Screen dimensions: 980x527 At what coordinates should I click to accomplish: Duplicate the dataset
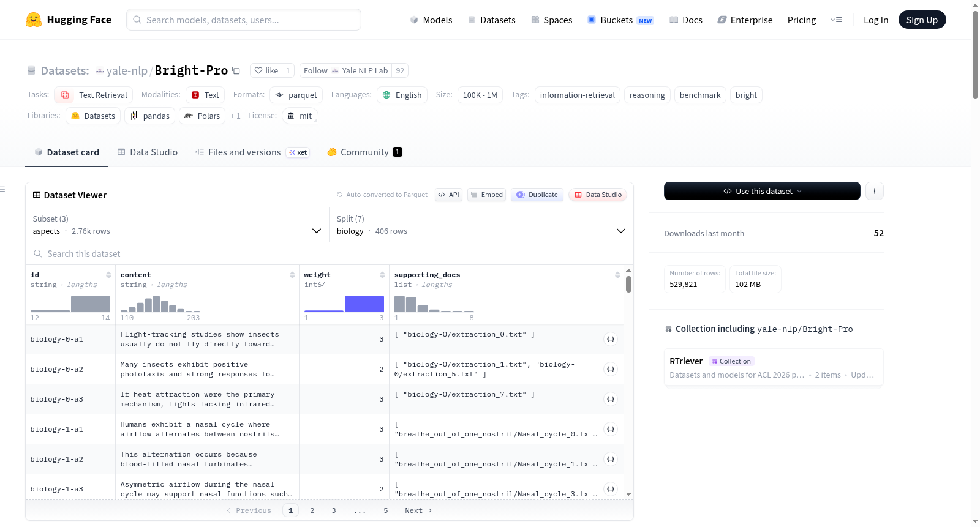pos(537,195)
